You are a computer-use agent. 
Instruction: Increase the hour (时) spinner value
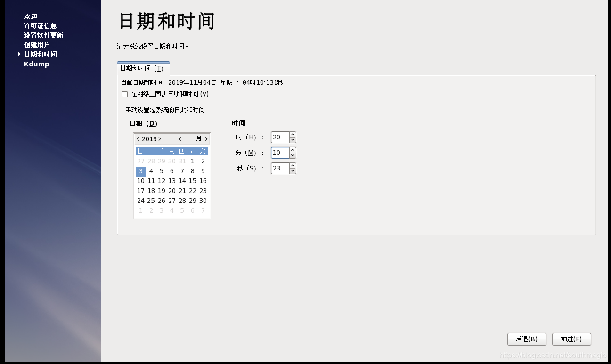(293, 135)
